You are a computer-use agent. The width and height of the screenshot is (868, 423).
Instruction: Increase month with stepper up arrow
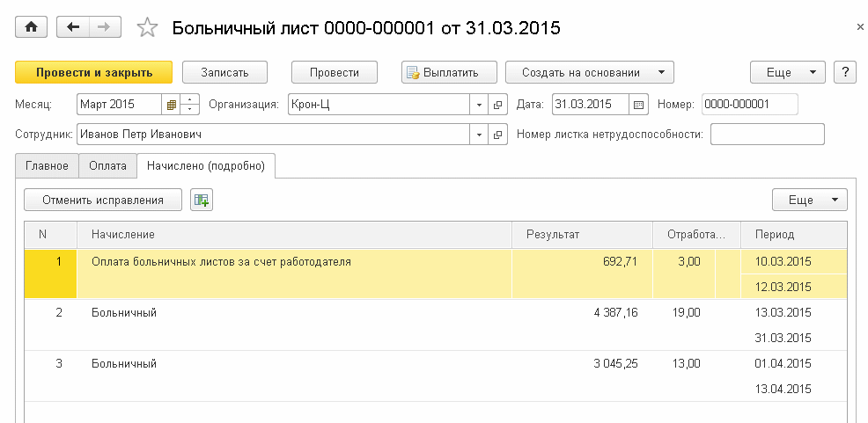[x=190, y=99]
